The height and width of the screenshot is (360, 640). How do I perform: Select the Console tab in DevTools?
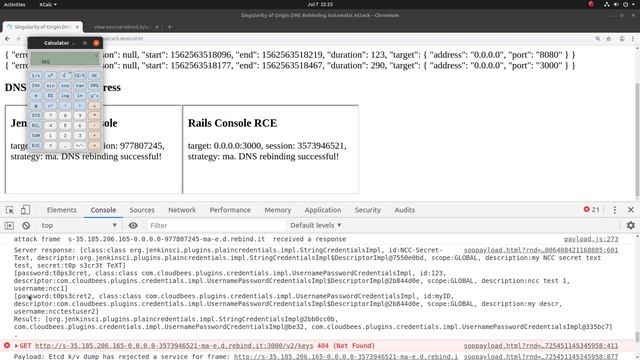[103, 210]
